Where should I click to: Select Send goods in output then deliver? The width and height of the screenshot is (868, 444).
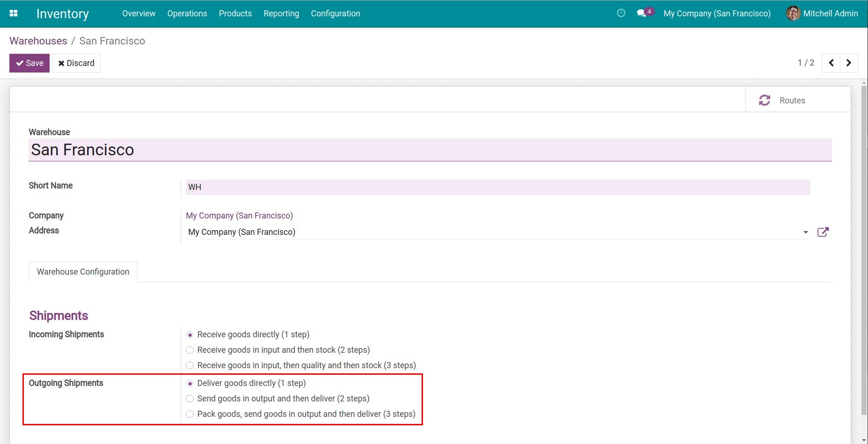point(190,399)
